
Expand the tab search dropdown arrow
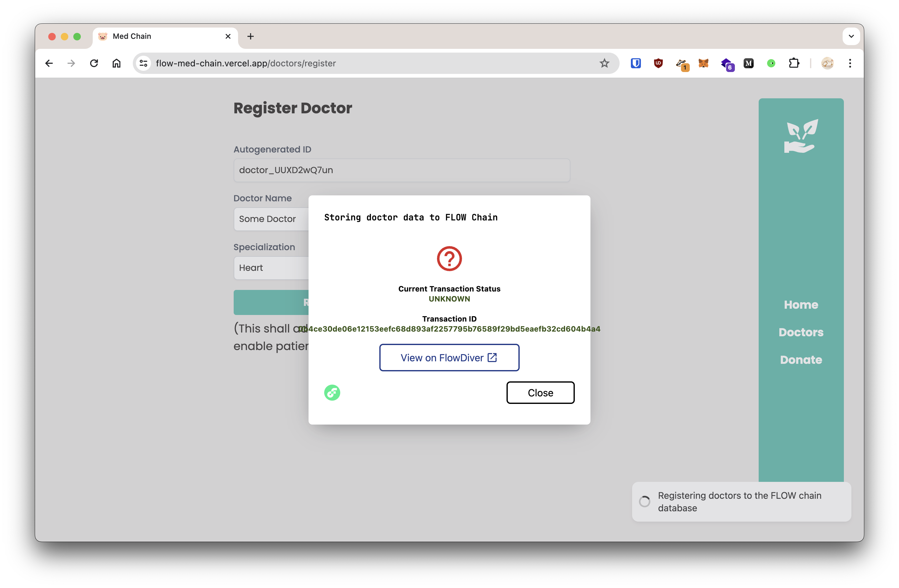click(x=851, y=36)
